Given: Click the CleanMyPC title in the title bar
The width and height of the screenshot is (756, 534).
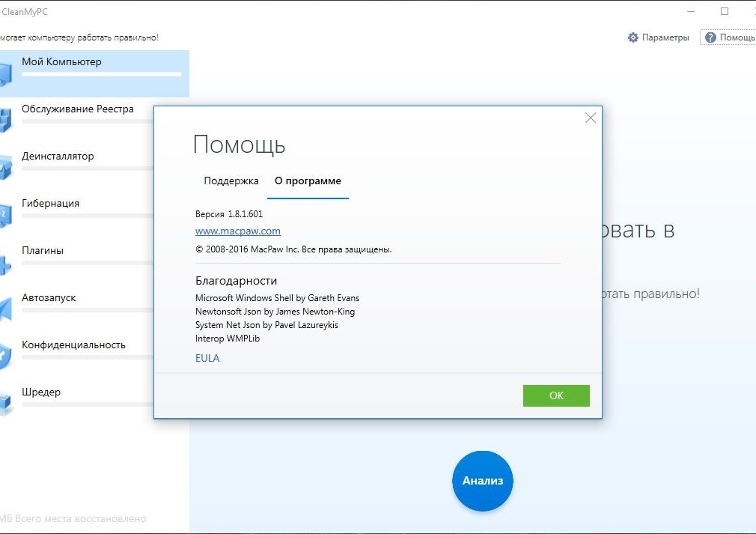Looking at the screenshot, I should [24, 11].
